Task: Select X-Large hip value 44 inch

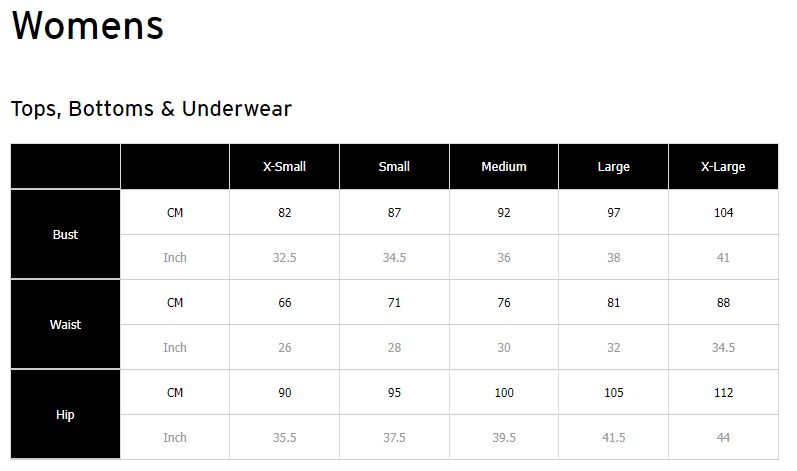Action: tap(723, 438)
